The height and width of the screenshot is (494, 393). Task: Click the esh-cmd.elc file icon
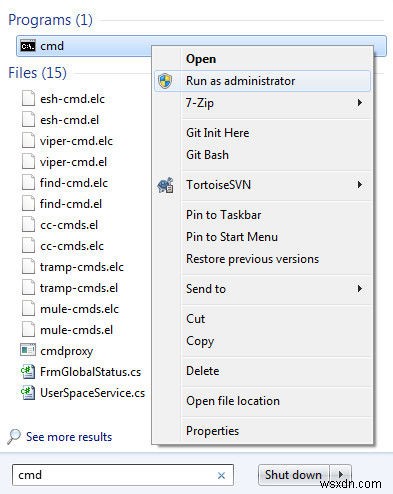(28, 99)
